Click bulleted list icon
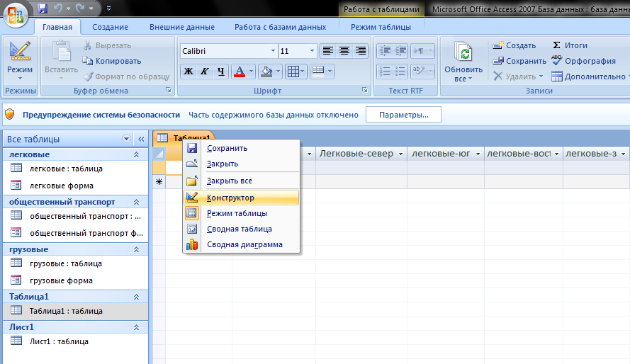Screen dimensions: 630x364 click(x=400, y=72)
